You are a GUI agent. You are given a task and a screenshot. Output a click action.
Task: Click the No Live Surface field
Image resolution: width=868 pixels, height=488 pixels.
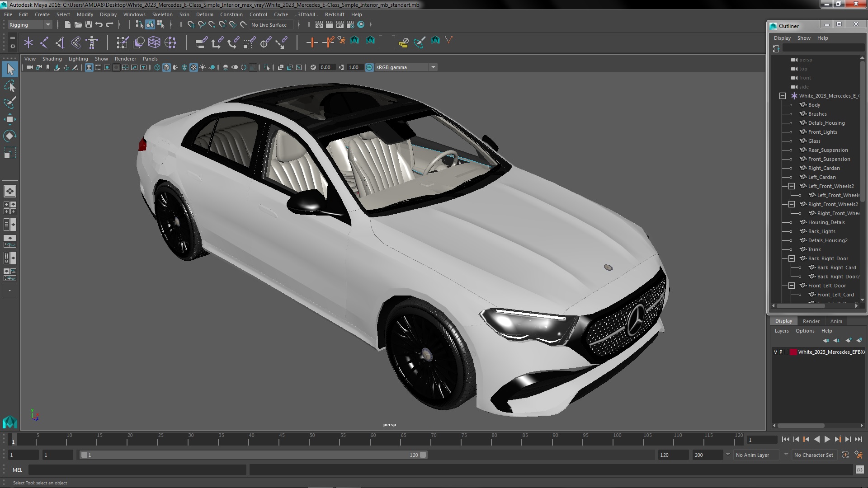coord(271,25)
